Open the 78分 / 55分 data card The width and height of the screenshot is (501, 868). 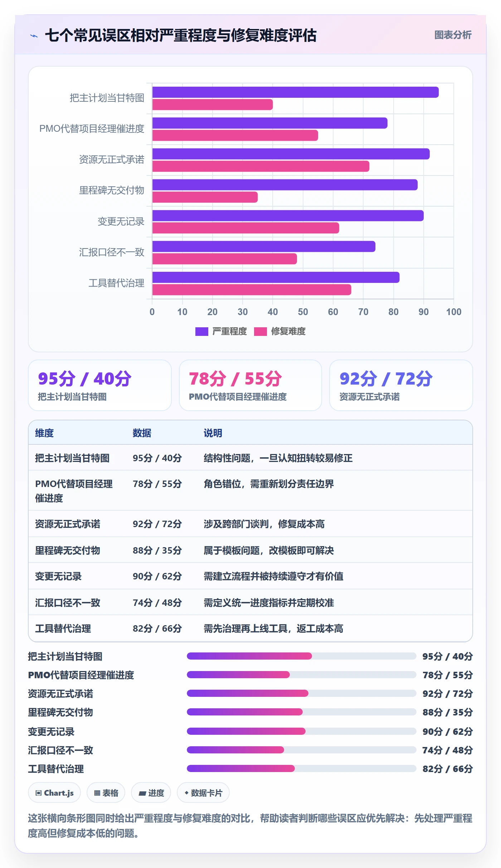click(250, 385)
